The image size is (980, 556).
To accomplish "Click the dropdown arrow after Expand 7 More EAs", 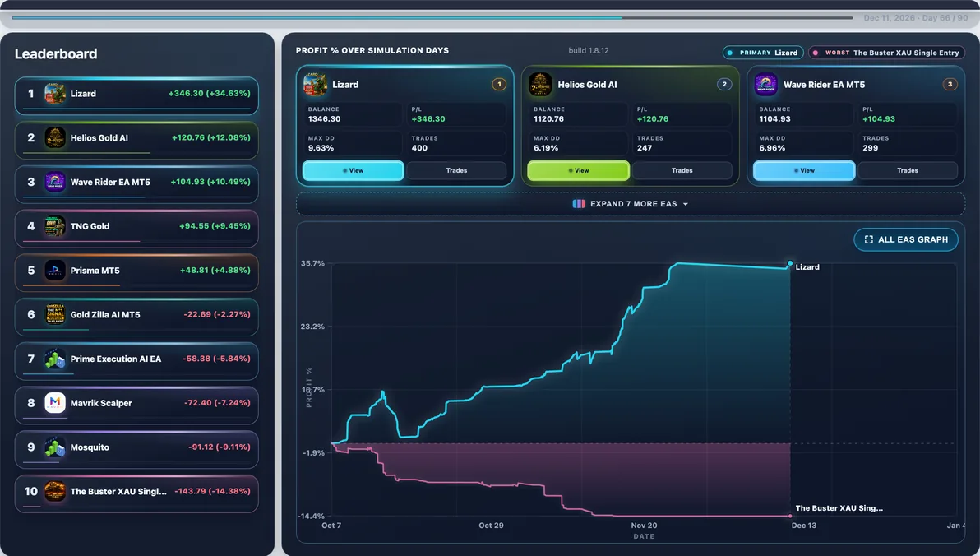I will [686, 205].
